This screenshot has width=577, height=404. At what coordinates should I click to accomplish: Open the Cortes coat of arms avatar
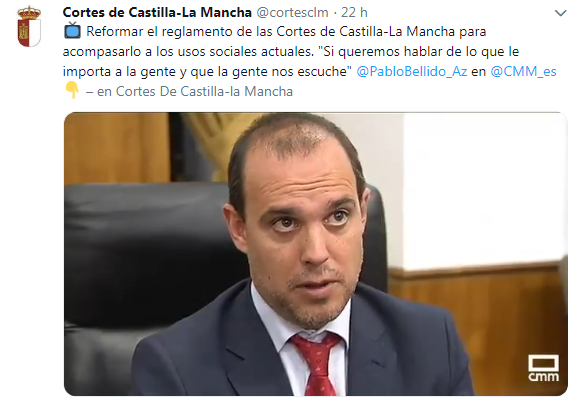pos(29,26)
